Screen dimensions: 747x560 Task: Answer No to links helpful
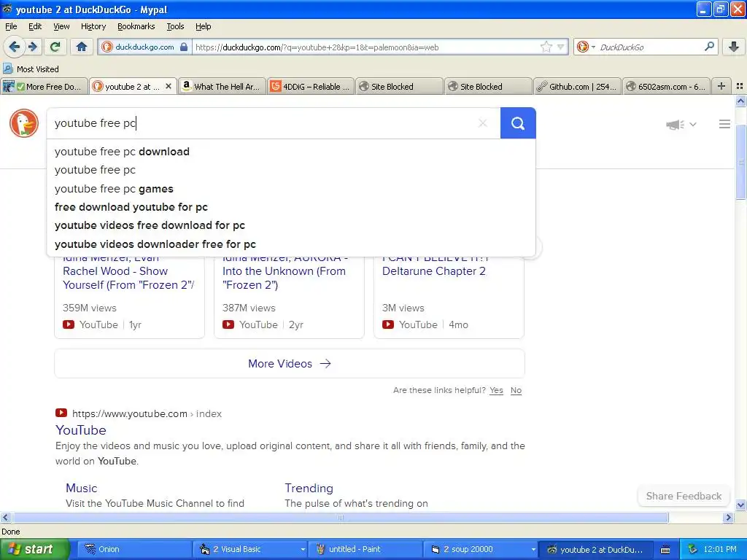coord(516,391)
